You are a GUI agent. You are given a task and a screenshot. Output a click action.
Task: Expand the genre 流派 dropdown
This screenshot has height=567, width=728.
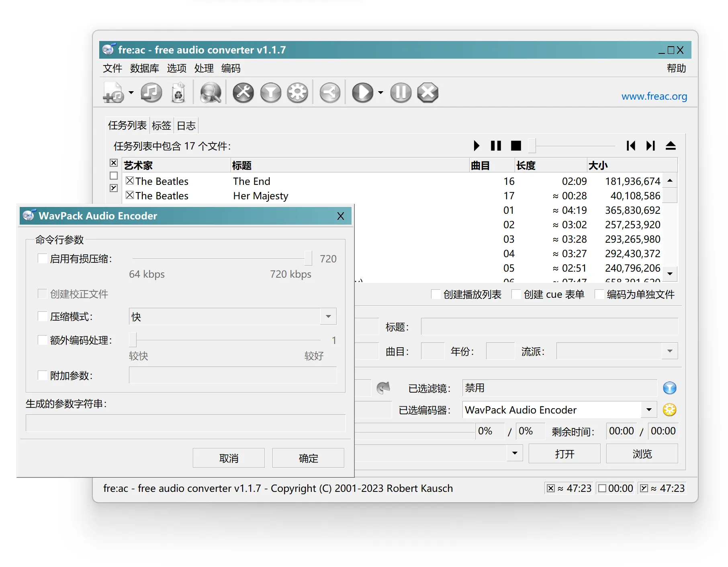tap(669, 351)
